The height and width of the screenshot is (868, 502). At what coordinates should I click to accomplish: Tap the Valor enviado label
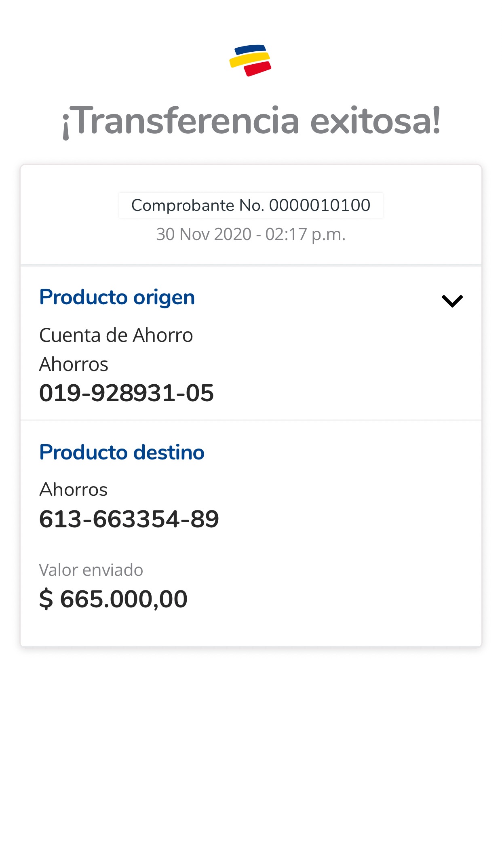pos(91,570)
